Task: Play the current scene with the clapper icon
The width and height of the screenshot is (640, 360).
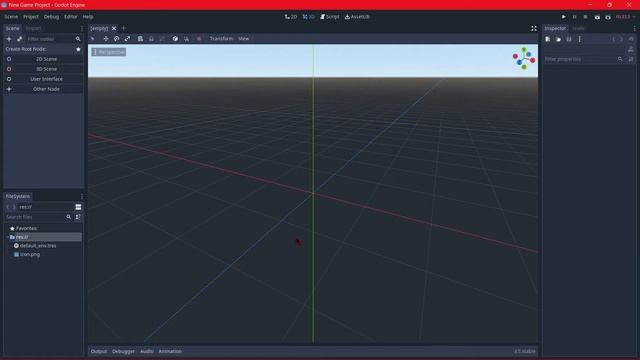Action: click(x=597, y=17)
